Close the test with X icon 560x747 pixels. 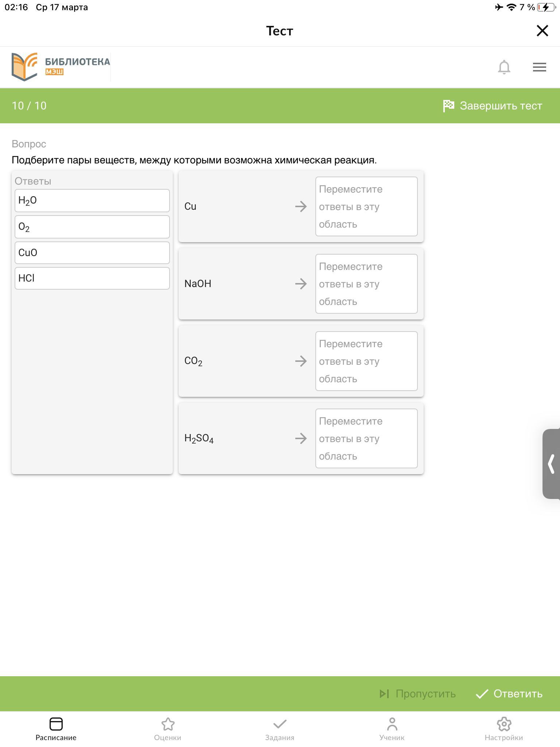pos(542,31)
